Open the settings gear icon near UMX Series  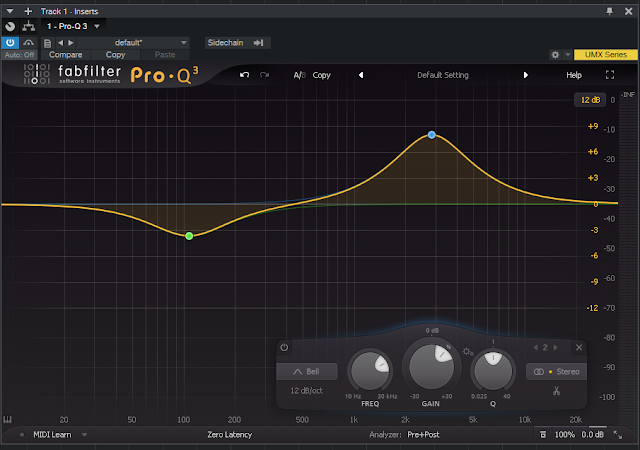pyautogui.click(x=555, y=54)
